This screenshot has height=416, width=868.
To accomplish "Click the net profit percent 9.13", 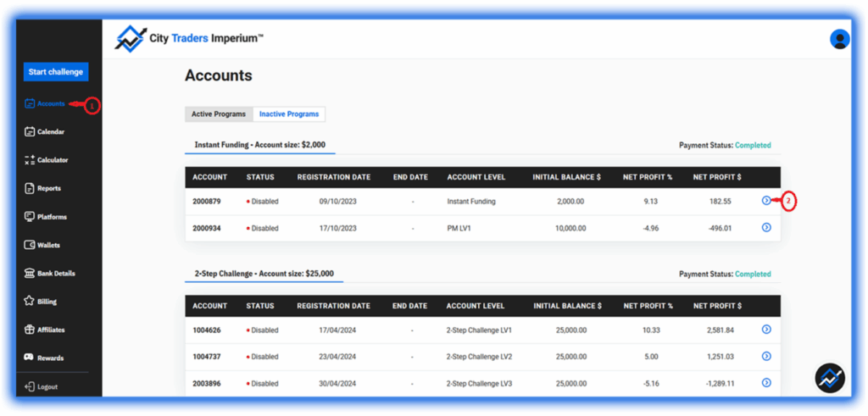I will (651, 202).
